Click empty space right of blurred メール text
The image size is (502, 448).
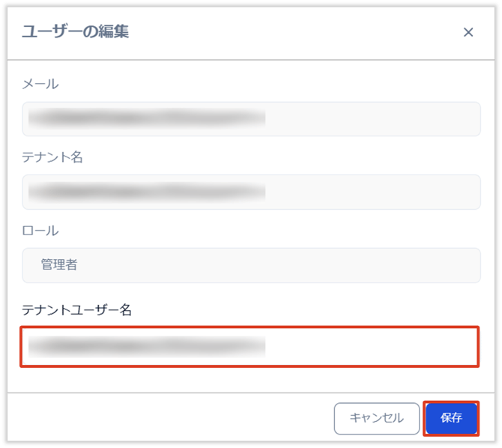click(375, 119)
